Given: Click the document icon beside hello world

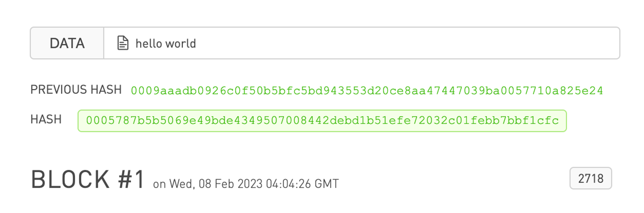Looking at the screenshot, I should (x=123, y=43).
